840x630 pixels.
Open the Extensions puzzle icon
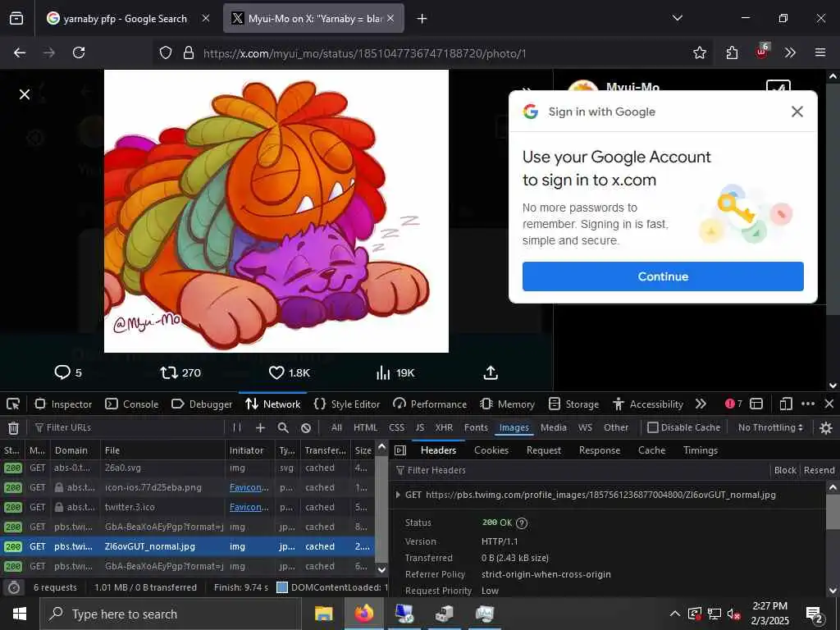tap(732, 52)
